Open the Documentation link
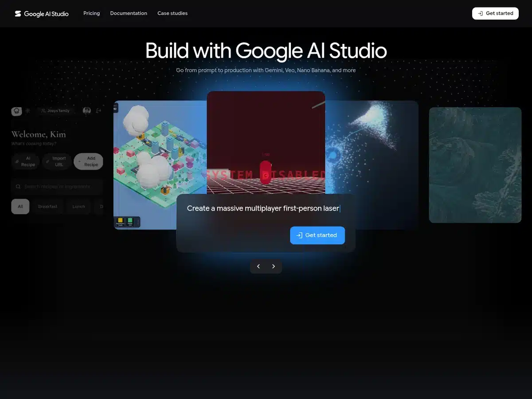The height and width of the screenshot is (399, 532). tap(129, 13)
